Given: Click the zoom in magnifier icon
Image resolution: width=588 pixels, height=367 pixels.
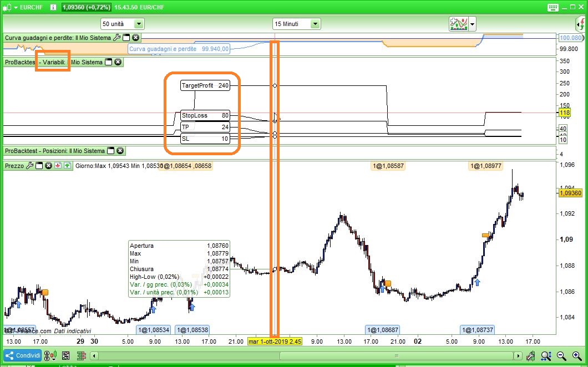Looking at the screenshot, I should [x=577, y=355].
